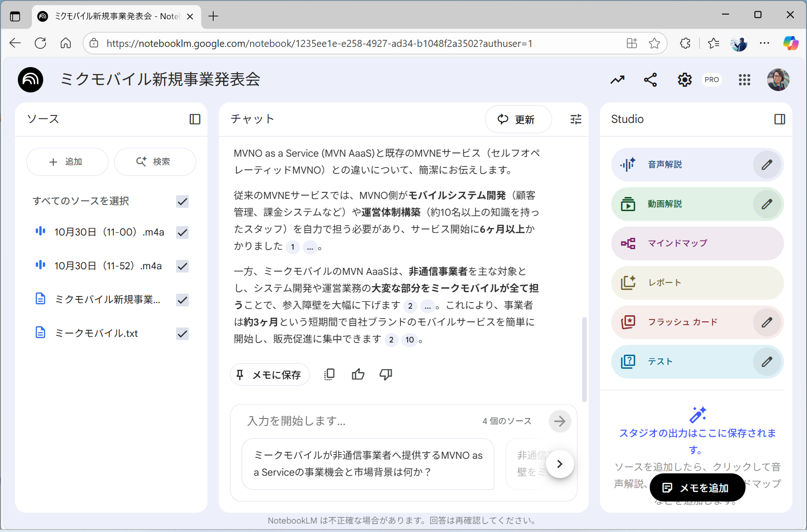Save the response with メモに保存
The width and height of the screenshot is (807, 532).
[x=269, y=374]
